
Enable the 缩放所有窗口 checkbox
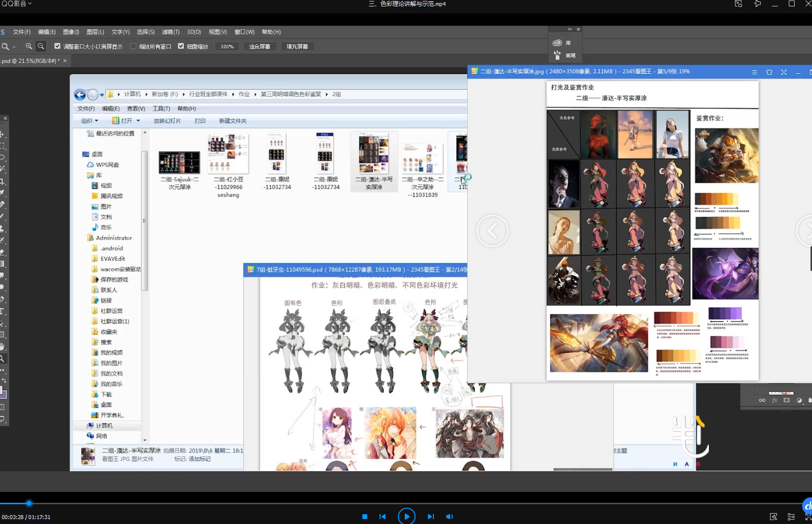coord(133,46)
